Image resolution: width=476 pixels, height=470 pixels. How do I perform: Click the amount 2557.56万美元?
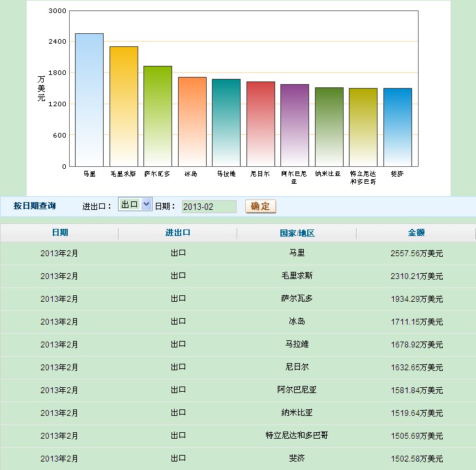coord(417,254)
